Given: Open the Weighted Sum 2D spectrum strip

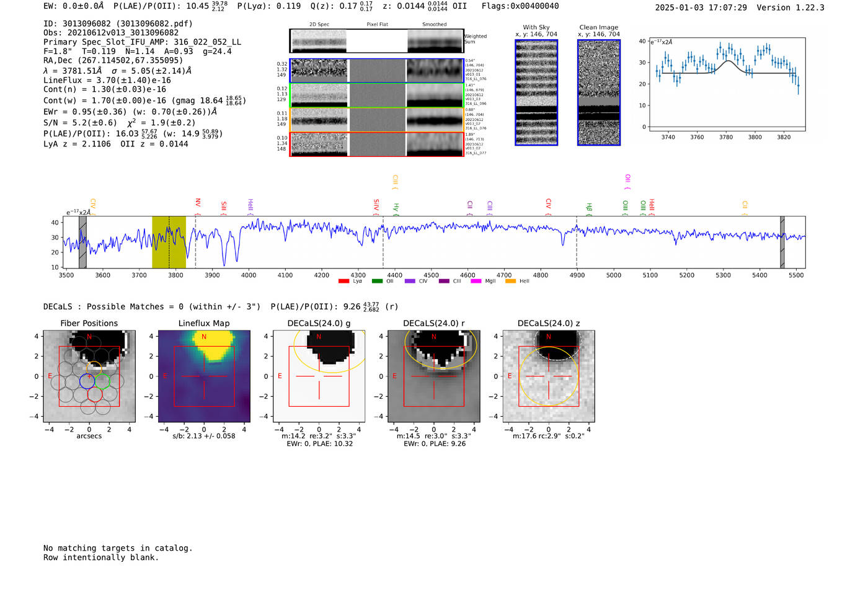Looking at the screenshot, I should [x=376, y=41].
